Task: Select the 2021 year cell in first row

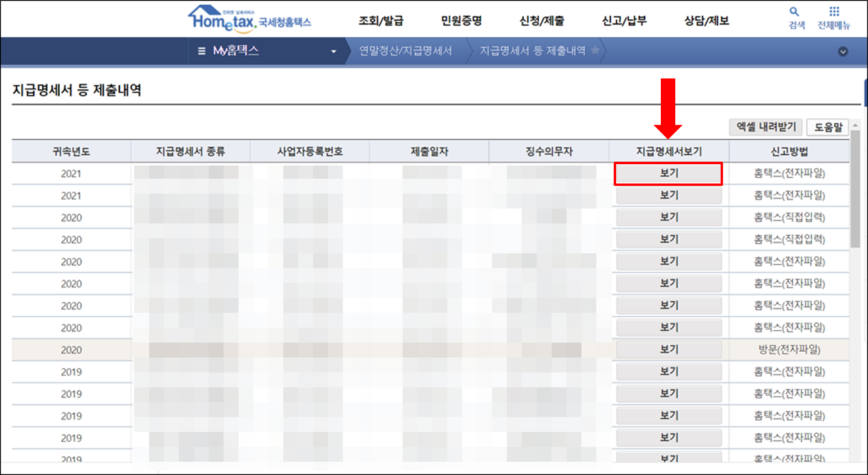Action: [71, 174]
